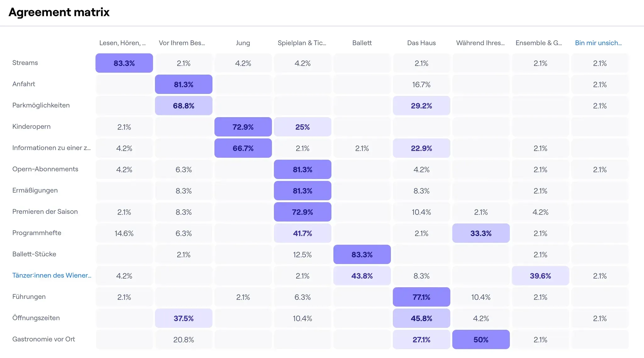644x358 pixels.
Task: Select the 33.3% cell in Programmhefte row
Action: pyautogui.click(x=481, y=233)
